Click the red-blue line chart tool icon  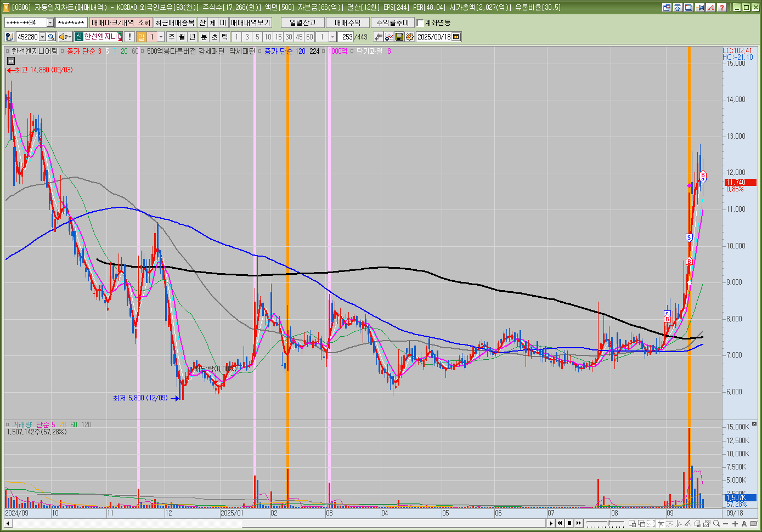coord(389,37)
